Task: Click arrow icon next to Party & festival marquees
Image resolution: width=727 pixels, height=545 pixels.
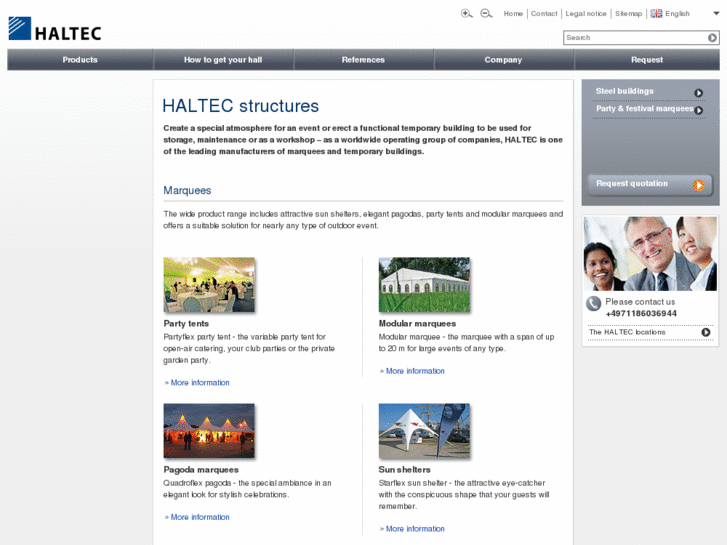Action: [x=698, y=110]
